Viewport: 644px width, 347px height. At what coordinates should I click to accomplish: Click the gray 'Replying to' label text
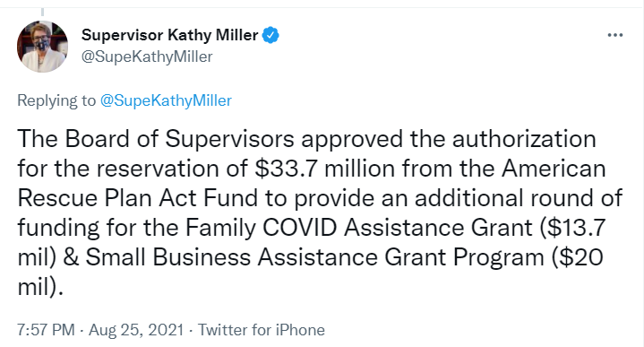tap(56, 100)
